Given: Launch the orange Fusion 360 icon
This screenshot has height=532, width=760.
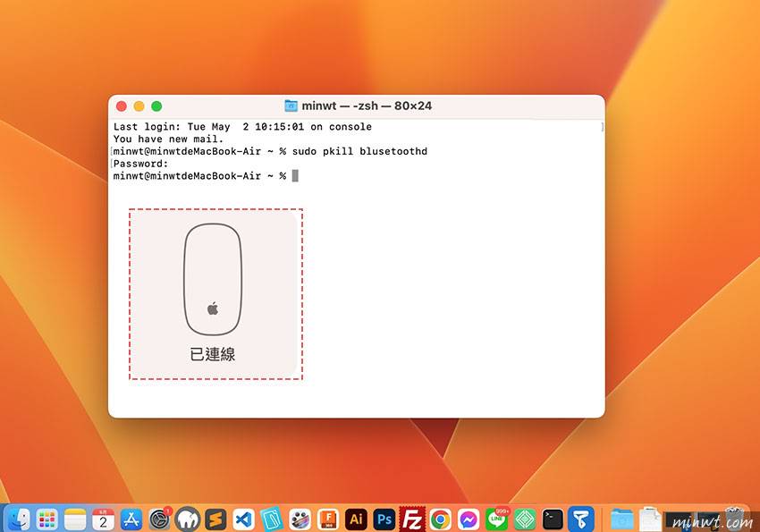Looking at the screenshot, I should tap(328, 519).
